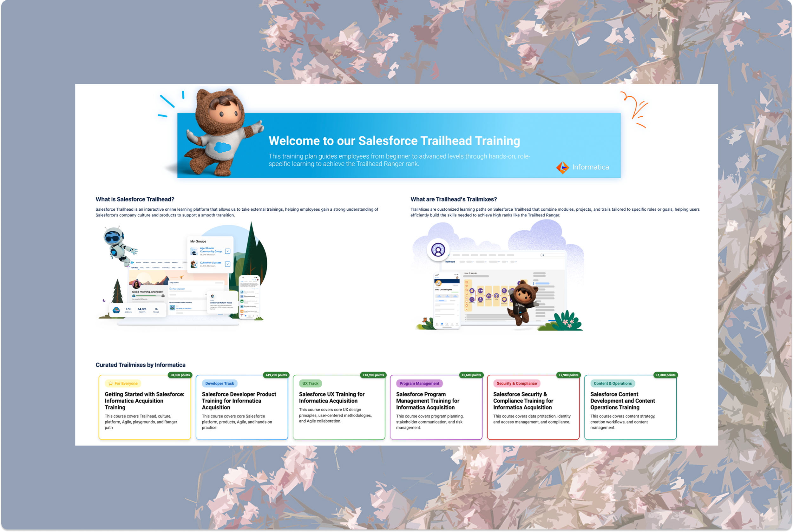Image resolution: width=793 pixels, height=532 pixels.
Task: Open Salesforce Content Development card title
Action: [x=622, y=401]
